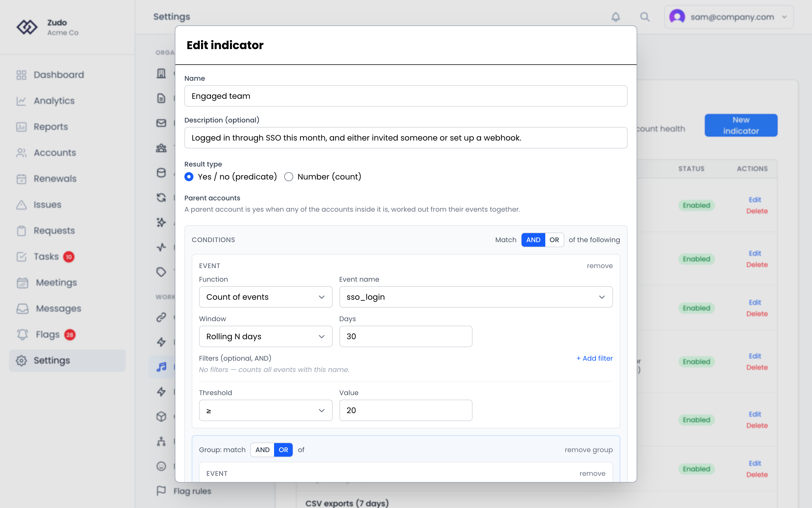Screen dimensions: 812x508
Task: Click the search magnifier icon
Action: pos(645,17)
